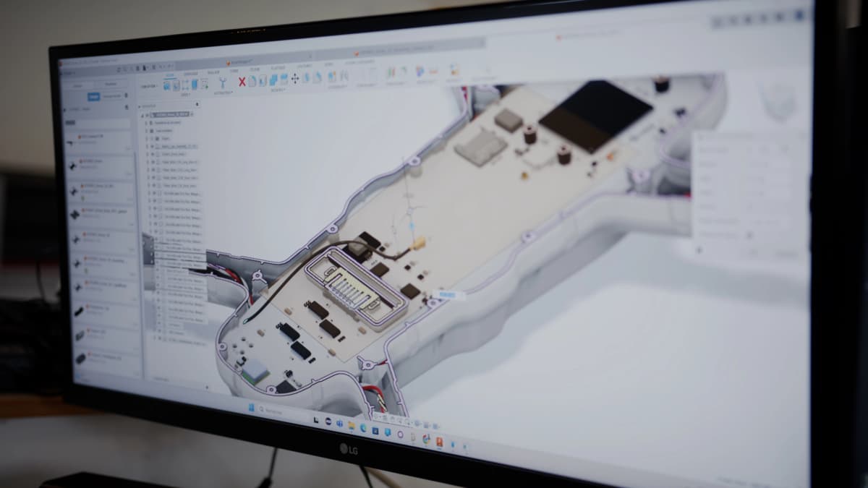Open the first design thumbnail in data panel

coord(73,143)
